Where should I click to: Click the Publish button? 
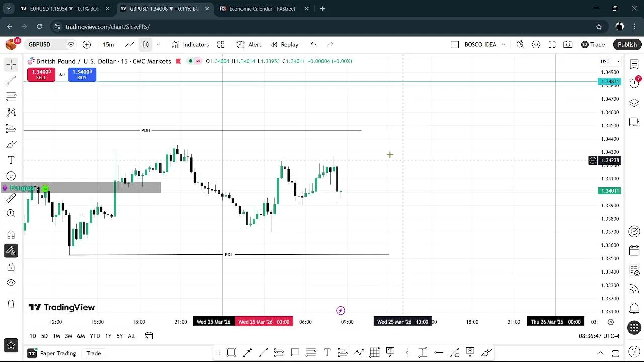(x=627, y=45)
